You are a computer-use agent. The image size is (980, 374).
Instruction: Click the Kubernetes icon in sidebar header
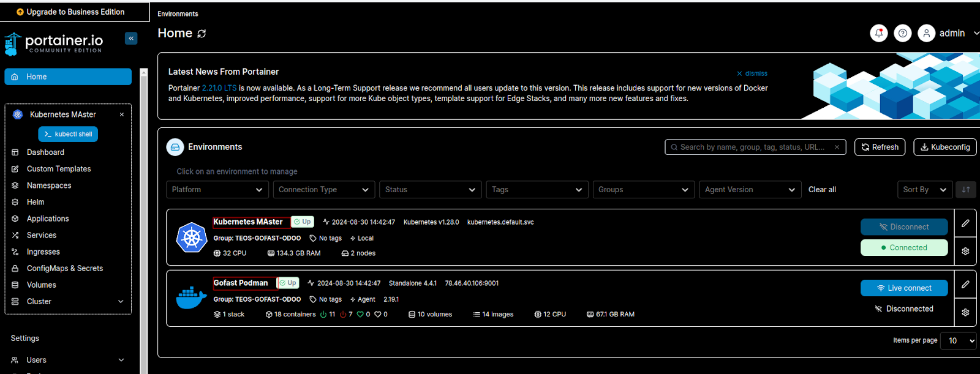pyautogui.click(x=18, y=114)
